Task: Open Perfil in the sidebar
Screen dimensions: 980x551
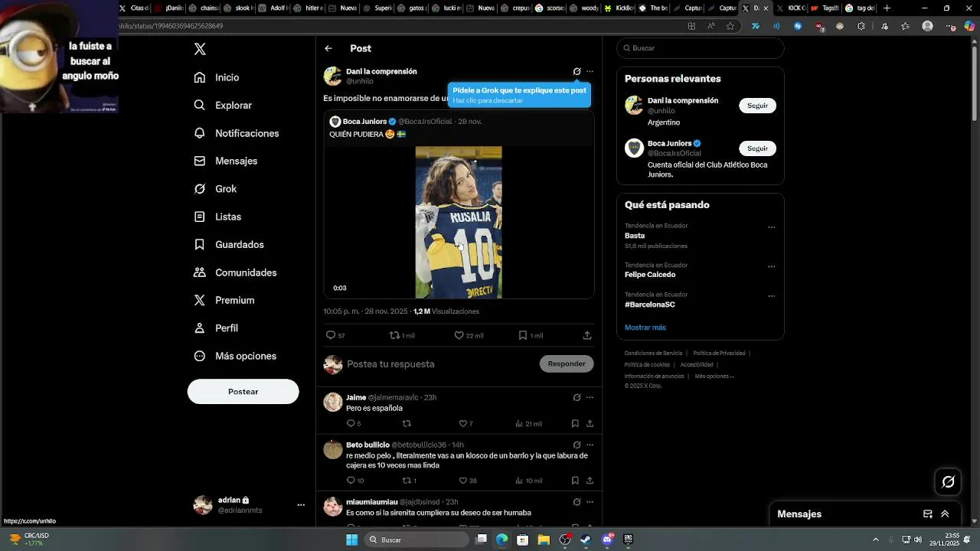Action: click(x=216, y=328)
